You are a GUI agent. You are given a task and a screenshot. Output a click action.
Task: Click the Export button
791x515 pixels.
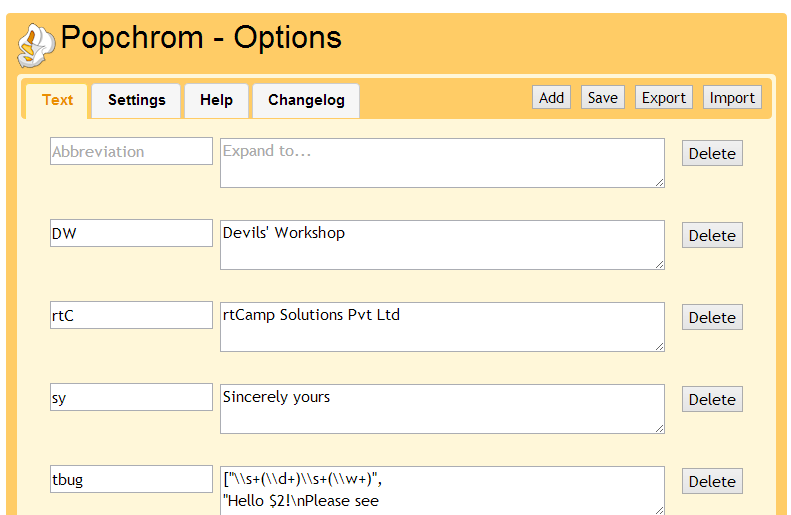663,97
